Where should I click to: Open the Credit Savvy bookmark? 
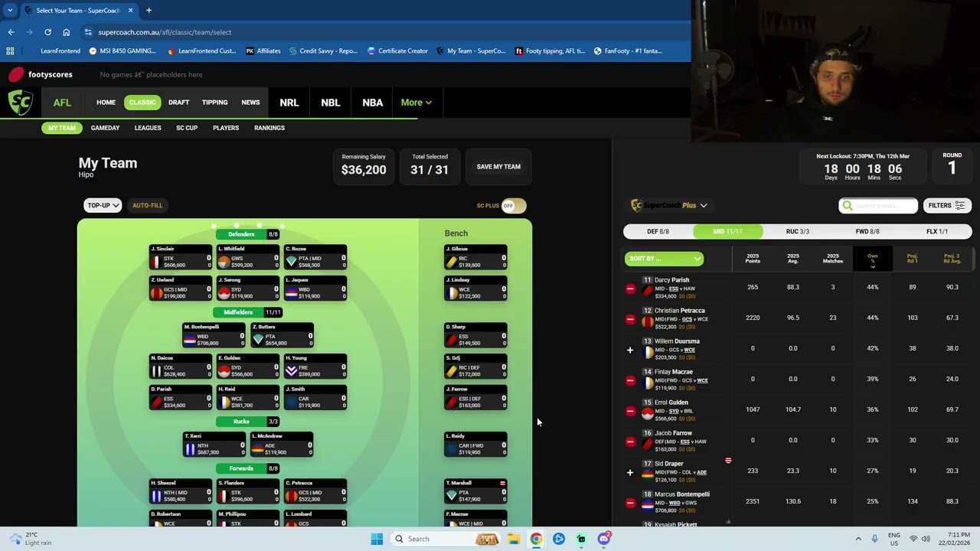click(x=323, y=51)
